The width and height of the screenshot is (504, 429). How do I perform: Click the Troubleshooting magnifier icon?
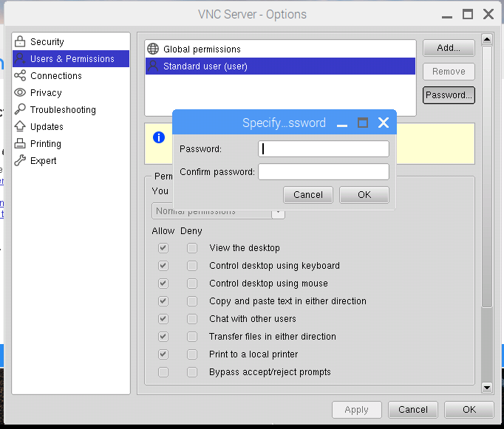(20, 110)
